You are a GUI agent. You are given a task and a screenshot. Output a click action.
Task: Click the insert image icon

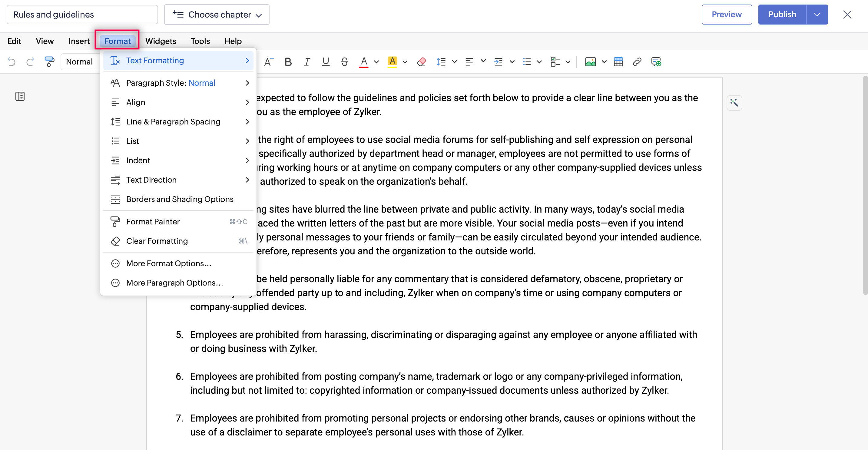[x=590, y=62]
